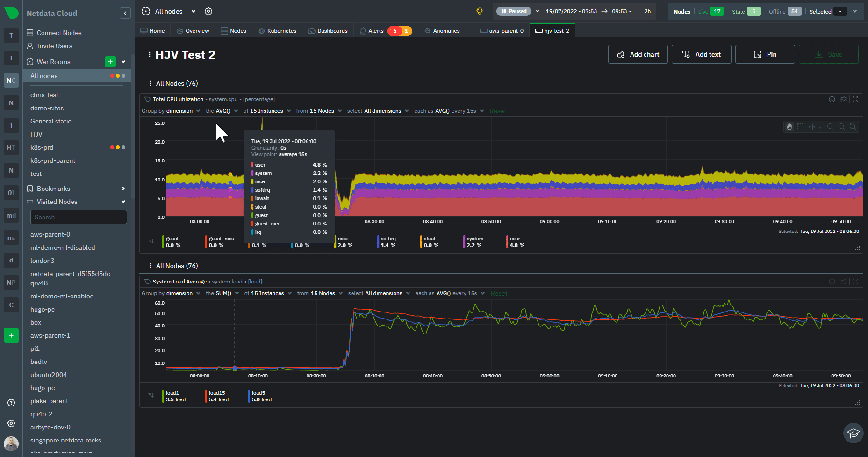The height and width of the screenshot is (457, 868).
Task: Sort CPU chart legend dimensions
Action: click(x=151, y=241)
